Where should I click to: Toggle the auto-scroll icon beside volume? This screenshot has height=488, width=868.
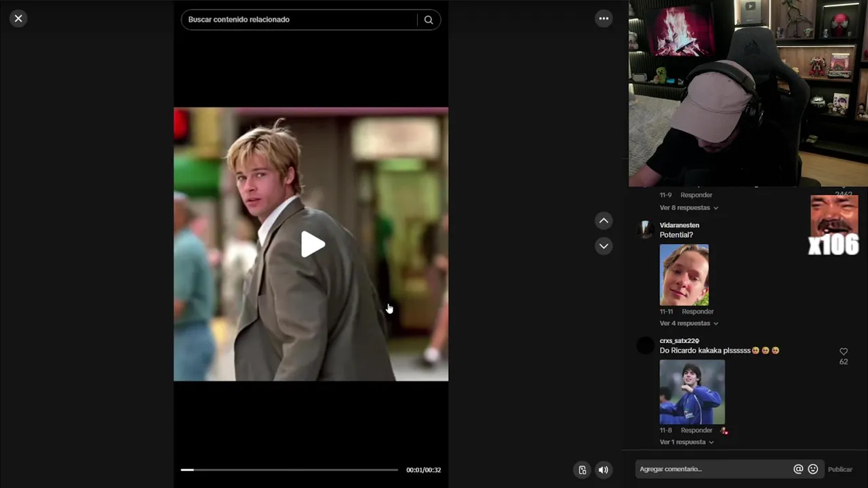coord(582,470)
